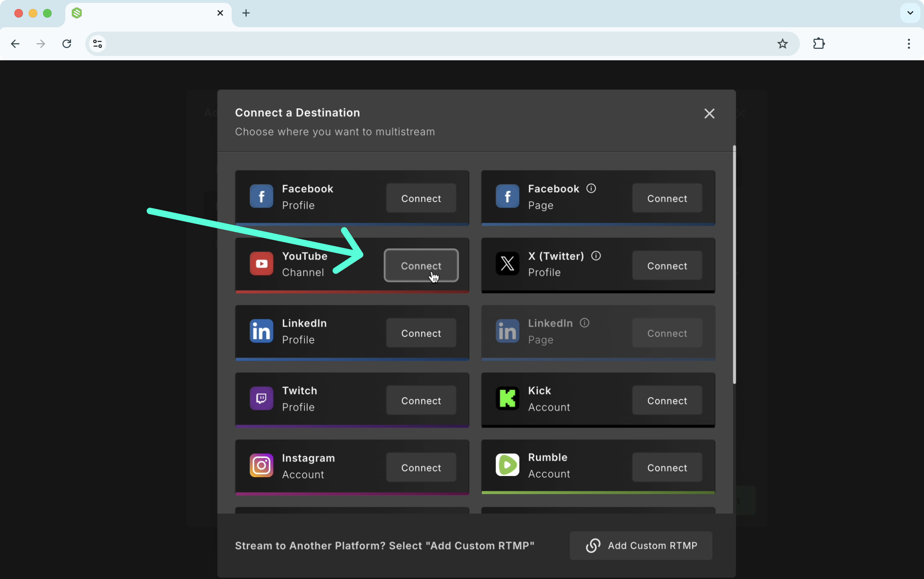Click the Facebook Profile logo icon
The height and width of the screenshot is (579, 924).
coord(261,196)
